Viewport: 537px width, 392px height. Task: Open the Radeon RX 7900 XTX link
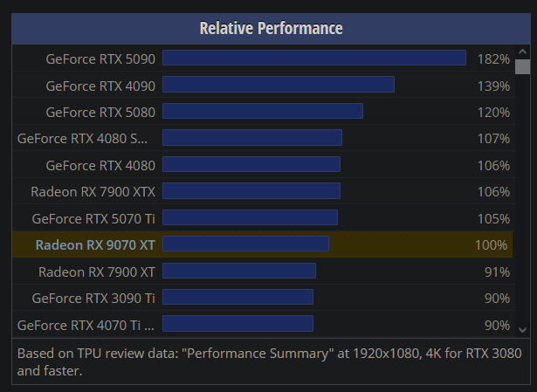coord(93,192)
